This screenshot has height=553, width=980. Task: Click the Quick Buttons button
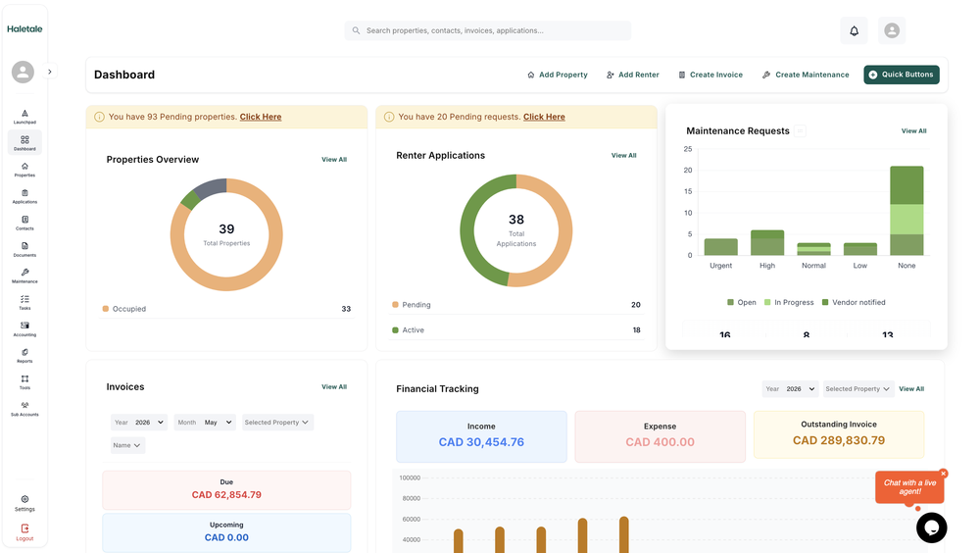pyautogui.click(x=902, y=75)
